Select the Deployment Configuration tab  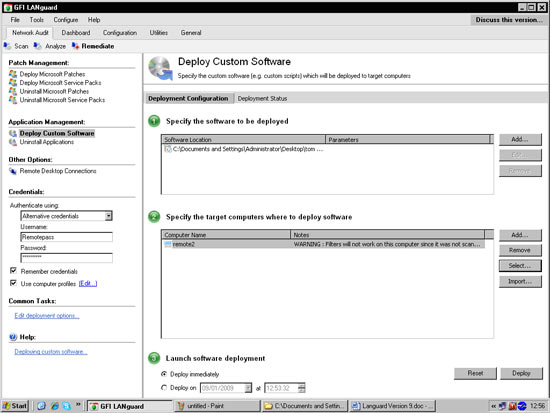tap(188, 99)
